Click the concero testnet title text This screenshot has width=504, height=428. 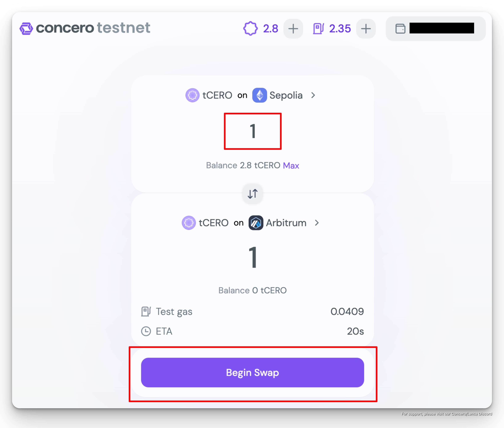pyautogui.click(x=93, y=28)
